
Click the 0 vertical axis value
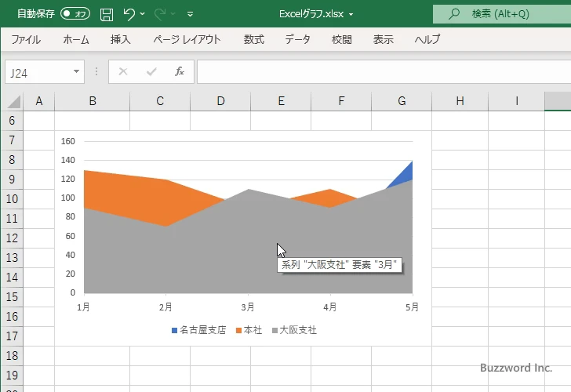point(73,292)
